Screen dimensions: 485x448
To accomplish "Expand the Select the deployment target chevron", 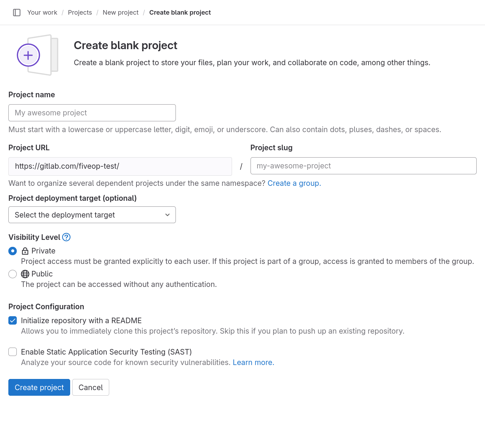I will [x=167, y=215].
